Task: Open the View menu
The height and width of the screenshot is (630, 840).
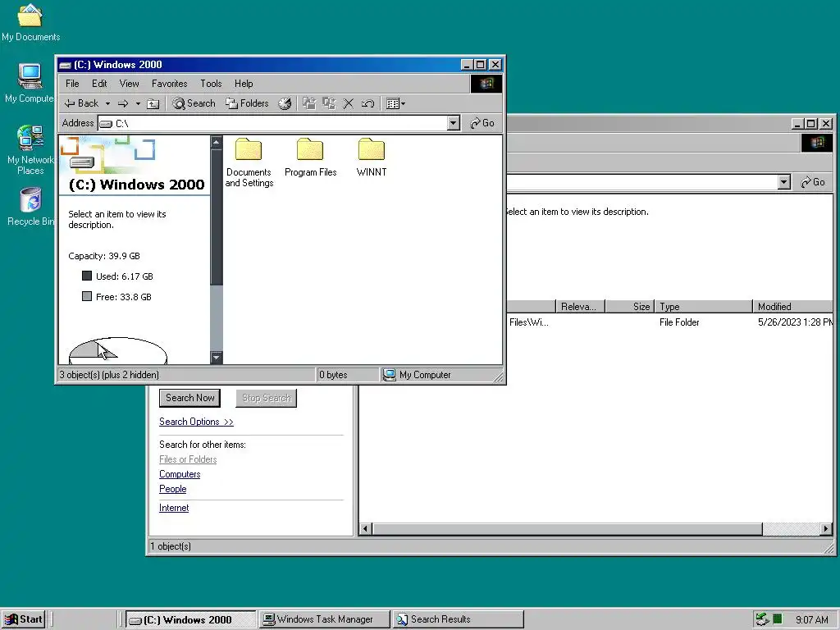Action: (129, 84)
